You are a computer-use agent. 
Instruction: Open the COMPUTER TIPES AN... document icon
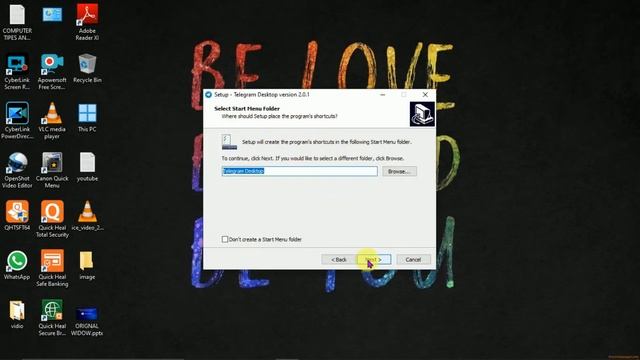coord(17,15)
